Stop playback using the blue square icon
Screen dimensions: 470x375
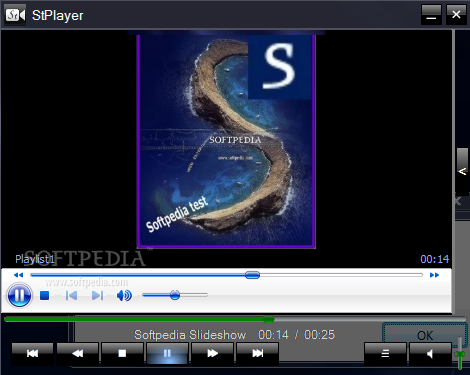coord(44,296)
